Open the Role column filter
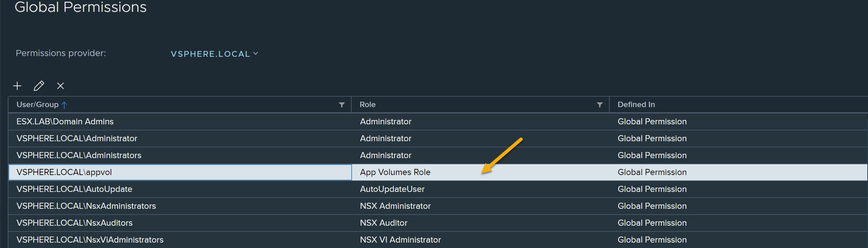 click(x=600, y=105)
